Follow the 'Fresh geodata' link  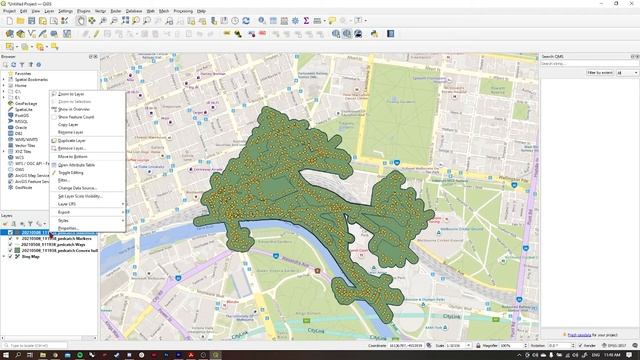coord(579,335)
